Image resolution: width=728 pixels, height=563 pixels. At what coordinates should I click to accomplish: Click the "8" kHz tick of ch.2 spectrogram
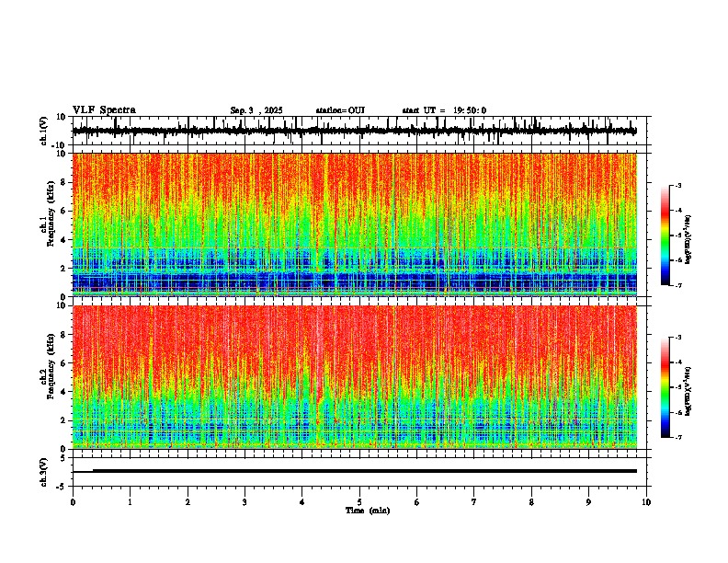63,335
